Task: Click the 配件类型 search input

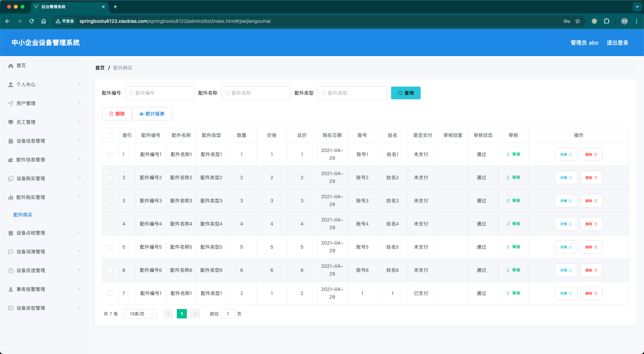Action: pyautogui.click(x=353, y=93)
